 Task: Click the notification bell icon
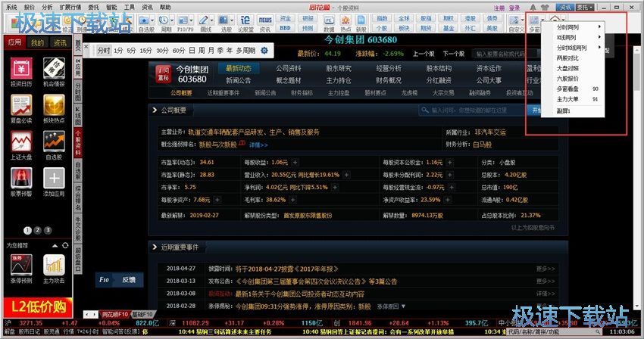[x=533, y=8]
